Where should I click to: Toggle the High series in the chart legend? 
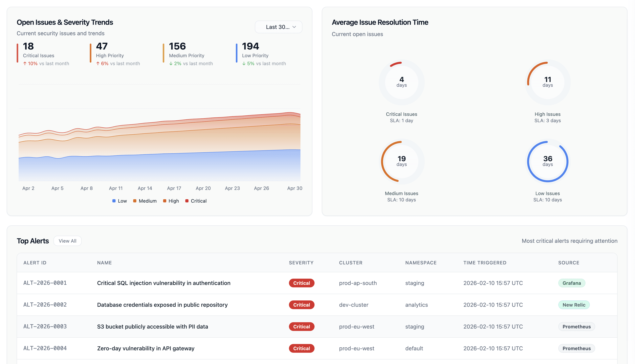pos(171,201)
